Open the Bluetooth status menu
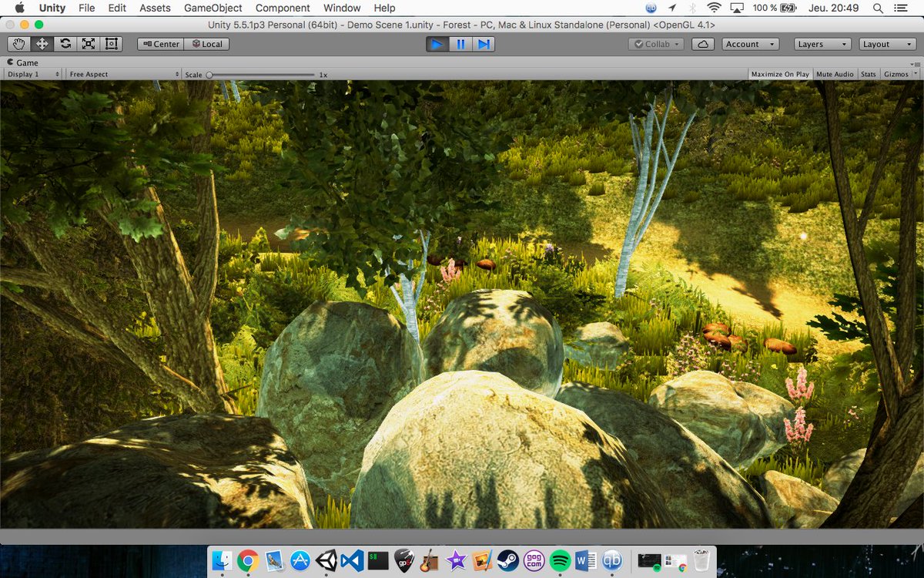 pos(692,8)
